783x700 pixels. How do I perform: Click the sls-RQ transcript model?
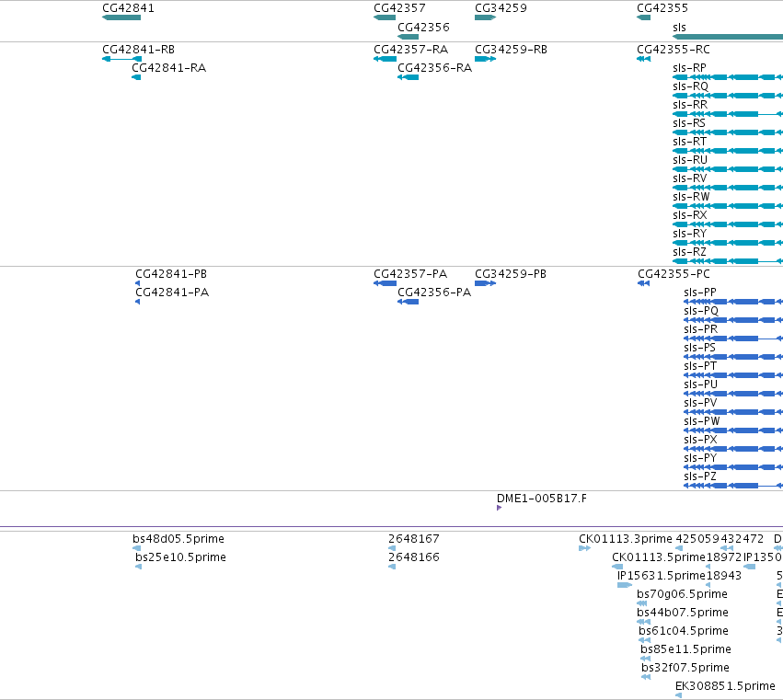728,96
